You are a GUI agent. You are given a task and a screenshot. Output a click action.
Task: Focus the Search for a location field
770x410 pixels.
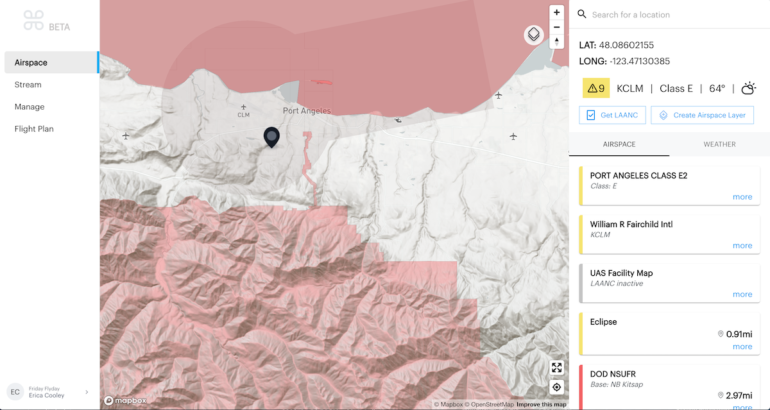[x=670, y=15]
